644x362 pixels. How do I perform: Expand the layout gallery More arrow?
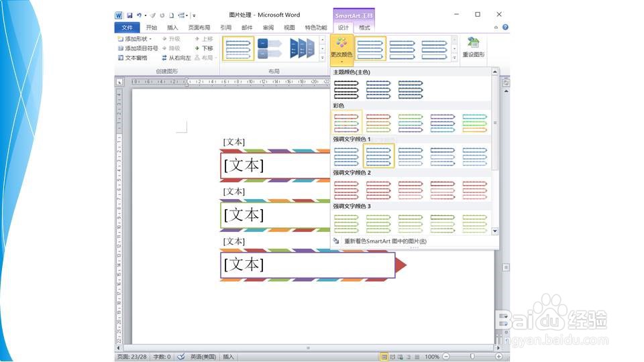[323, 58]
